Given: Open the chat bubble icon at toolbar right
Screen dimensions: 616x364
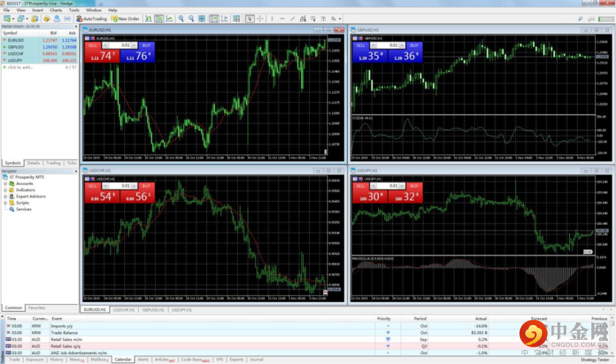Looking at the screenshot, I should pyautogui.click(x=591, y=18).
